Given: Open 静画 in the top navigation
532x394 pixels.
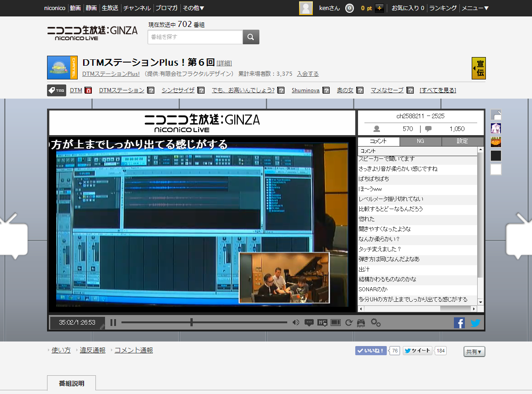Looking at the screenshot, I should coord(91,8).
